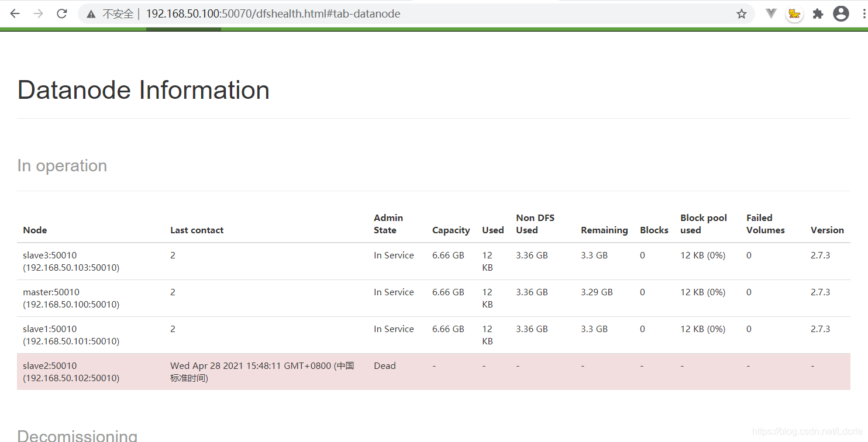
Task: Click the browser forward arrow
Action: click(x=39, y=13)
